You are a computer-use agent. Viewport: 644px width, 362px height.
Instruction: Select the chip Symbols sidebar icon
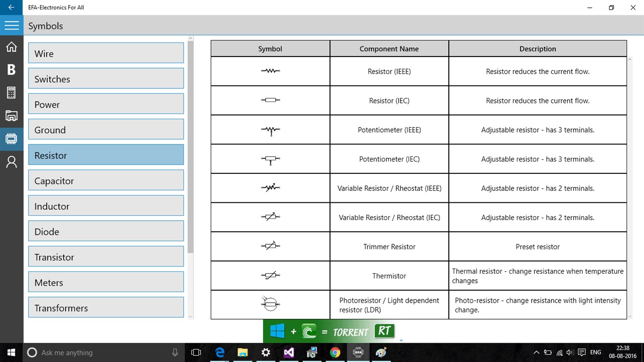tap(12, 138)
